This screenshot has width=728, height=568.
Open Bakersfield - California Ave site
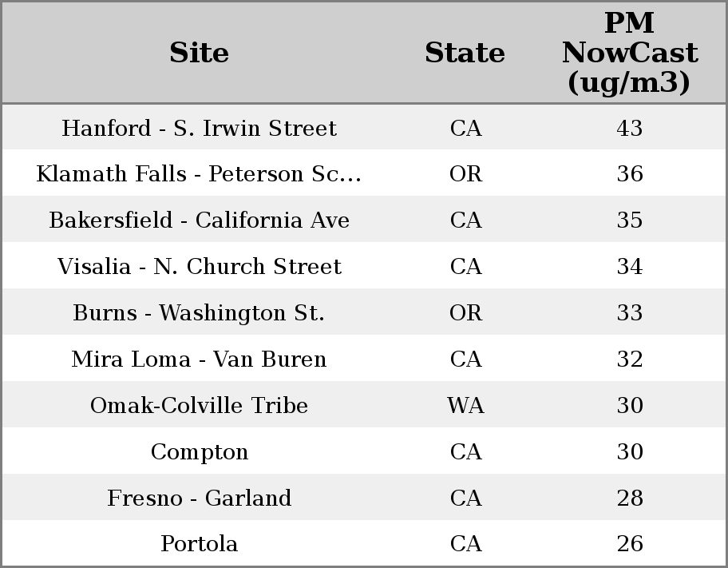199,220
